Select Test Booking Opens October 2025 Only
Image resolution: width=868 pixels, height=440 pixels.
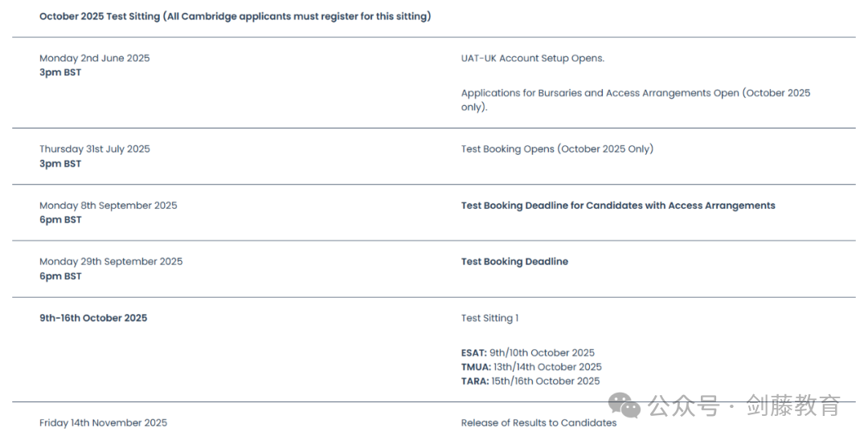coord(557,149)
